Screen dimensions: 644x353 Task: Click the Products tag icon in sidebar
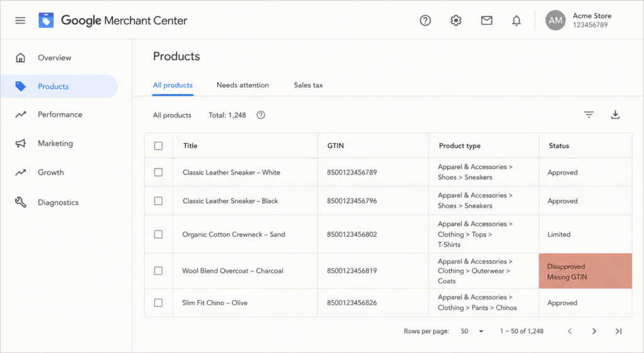[21, 86]
